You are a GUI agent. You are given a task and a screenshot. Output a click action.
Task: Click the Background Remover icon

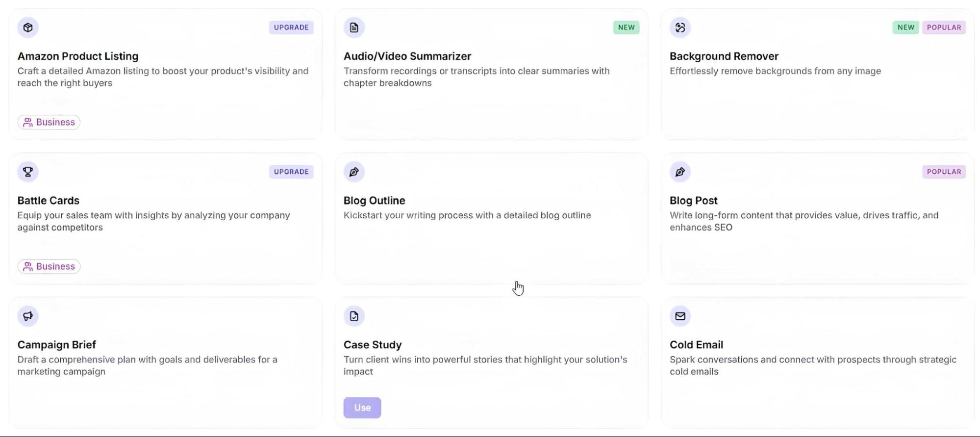point(680,27)
